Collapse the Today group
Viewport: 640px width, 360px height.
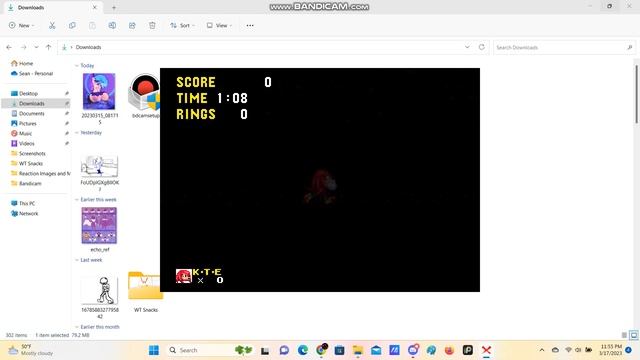coord(77,65)
